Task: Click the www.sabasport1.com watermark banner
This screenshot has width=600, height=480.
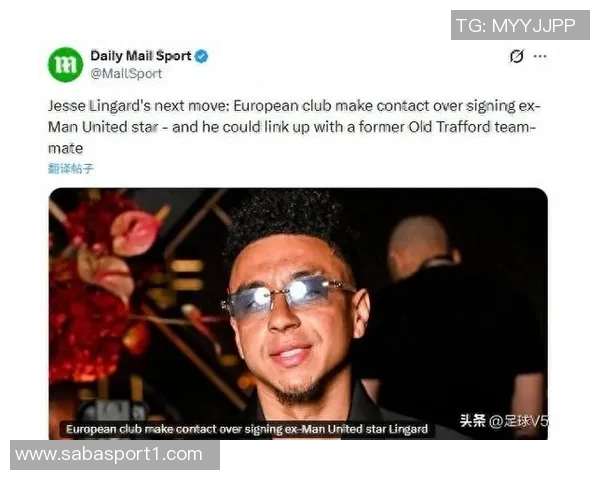Action: (x=115, y=455)
